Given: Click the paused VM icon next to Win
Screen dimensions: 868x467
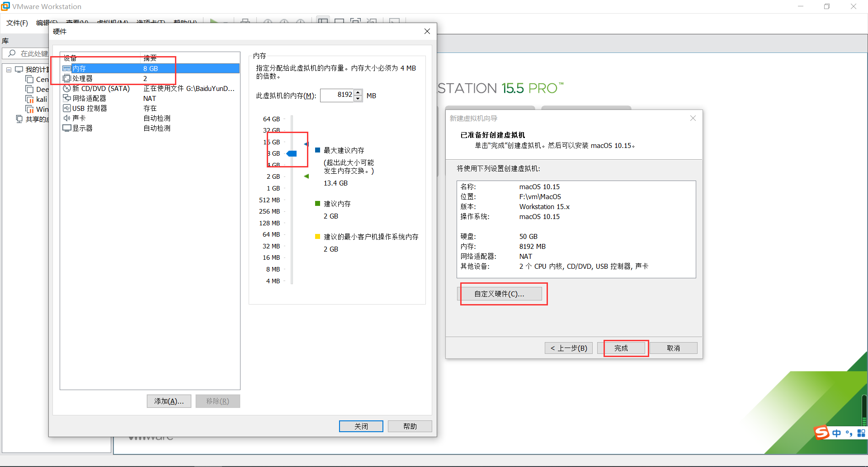Looking at the screenshot, I should point(30,109).
